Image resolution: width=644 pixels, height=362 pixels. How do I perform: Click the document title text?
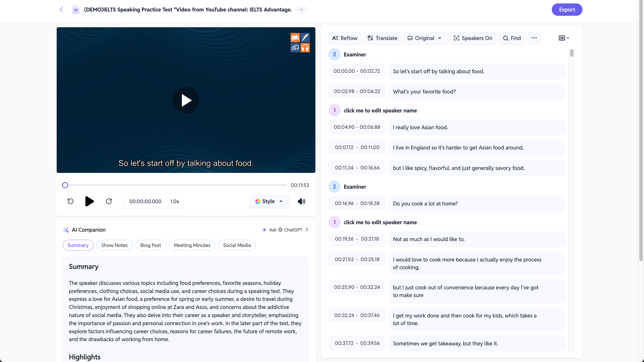(188, 10)
